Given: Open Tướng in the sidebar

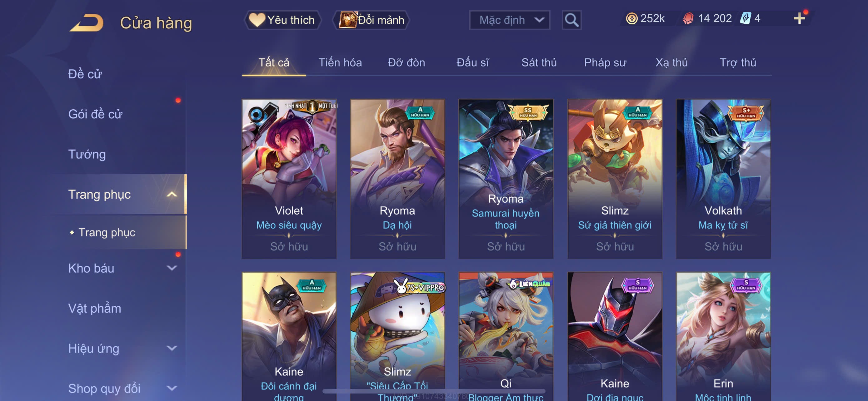Looking at the screenshot, I should tap(87, 154).
